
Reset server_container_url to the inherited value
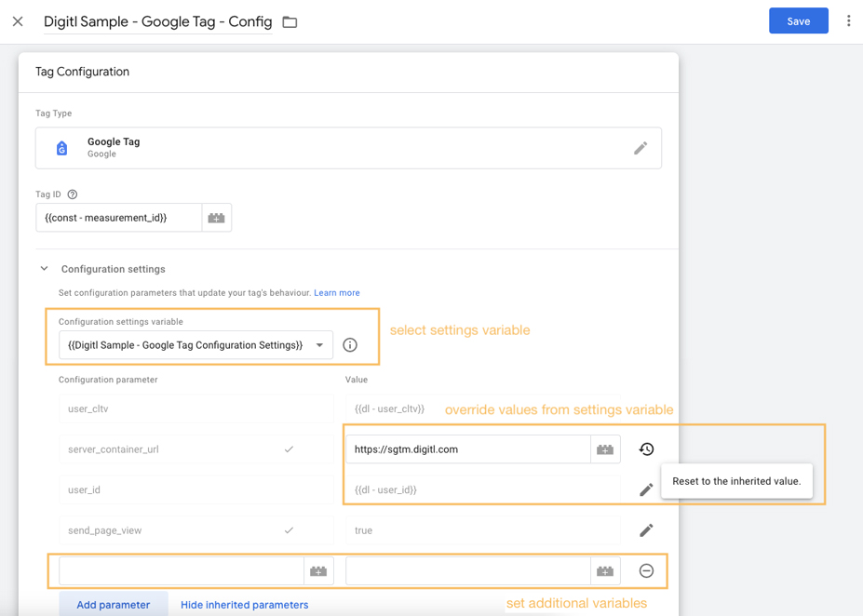646,449
